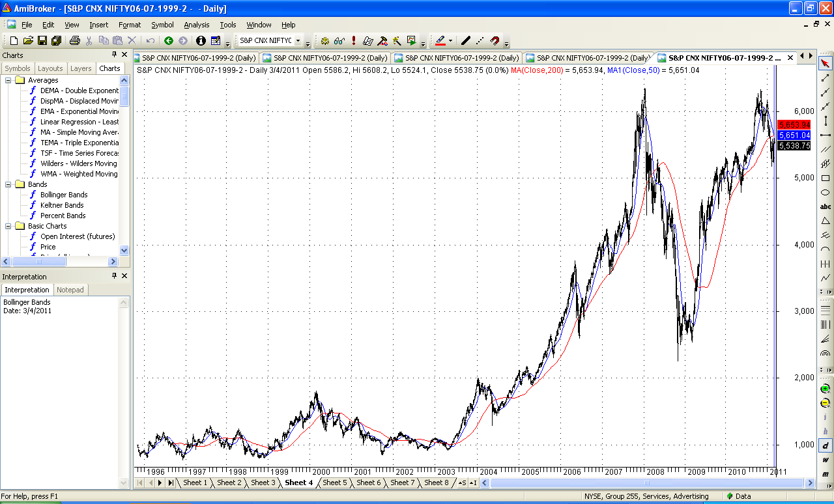Click the pen line color swatch

point(440,40)
